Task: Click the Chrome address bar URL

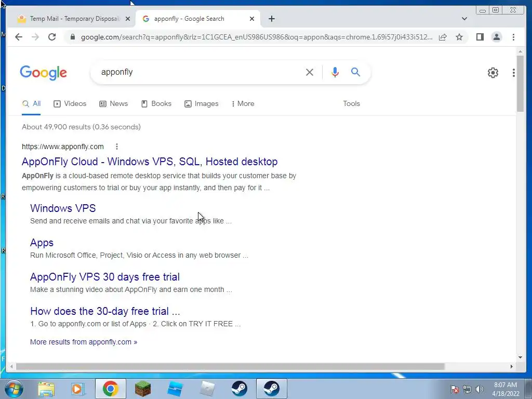Action: (257, 37)
